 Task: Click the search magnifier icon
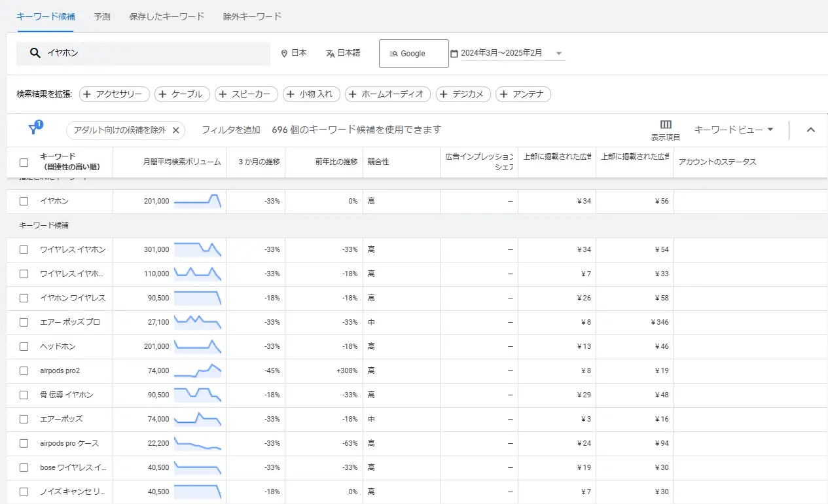[x=35, y=53]
